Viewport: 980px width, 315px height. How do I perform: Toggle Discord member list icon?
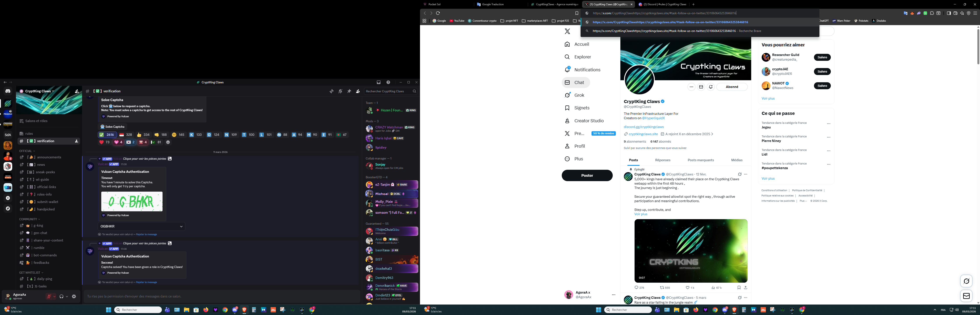(x=358, y=91)
